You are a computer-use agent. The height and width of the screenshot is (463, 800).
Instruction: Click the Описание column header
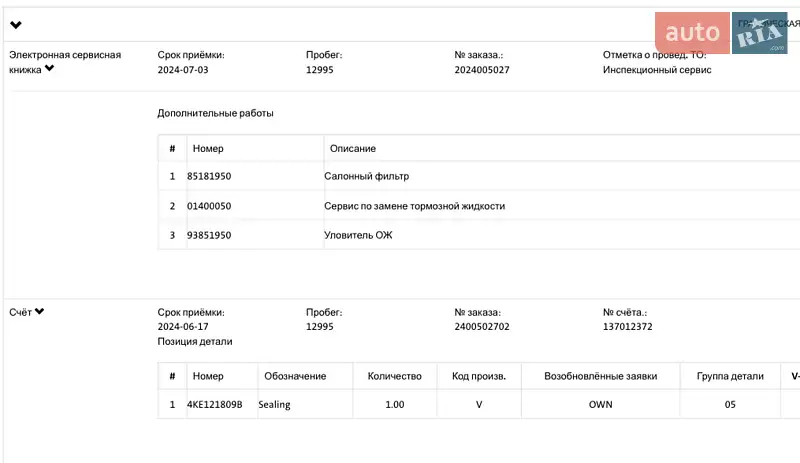pyautogui.click(x=353, y=148)
